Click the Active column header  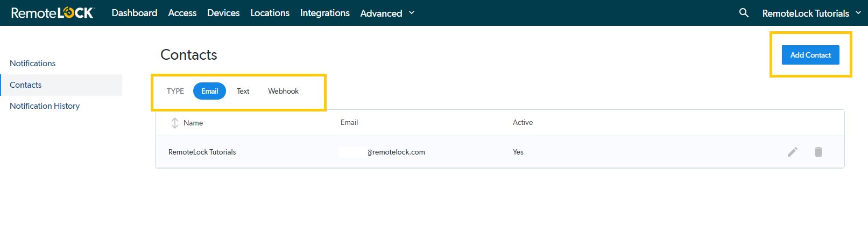coord(523,123)
